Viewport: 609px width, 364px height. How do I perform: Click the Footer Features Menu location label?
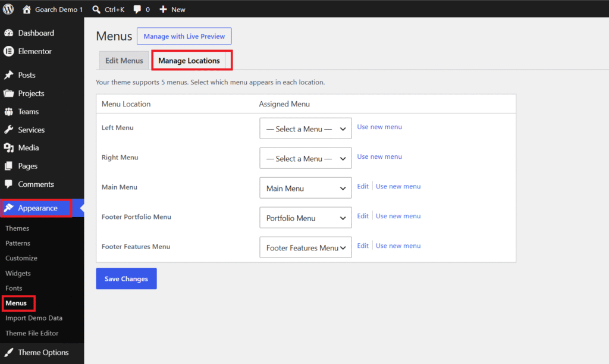[x=136, y=246]
